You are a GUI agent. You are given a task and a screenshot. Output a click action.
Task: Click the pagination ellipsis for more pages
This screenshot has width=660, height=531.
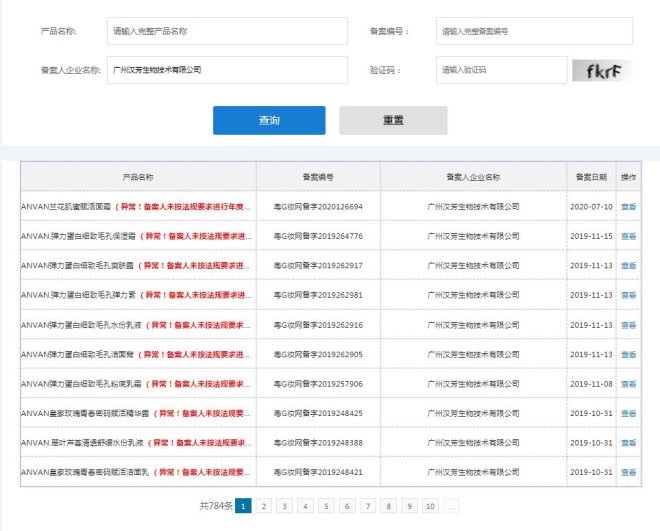[x=451, y=506]
